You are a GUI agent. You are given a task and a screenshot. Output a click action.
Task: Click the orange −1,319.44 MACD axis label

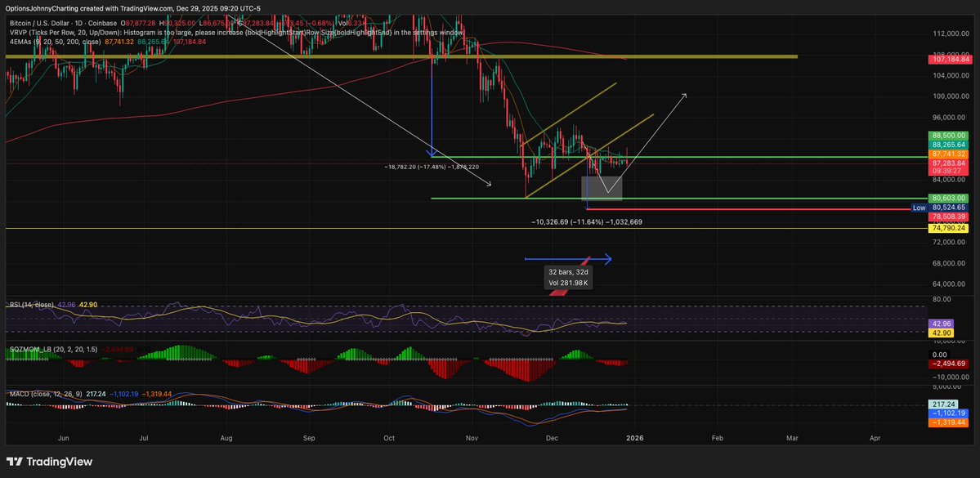(949, 422)
